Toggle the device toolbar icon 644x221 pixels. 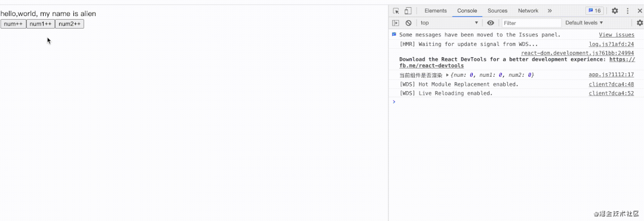tap(408, 11)
